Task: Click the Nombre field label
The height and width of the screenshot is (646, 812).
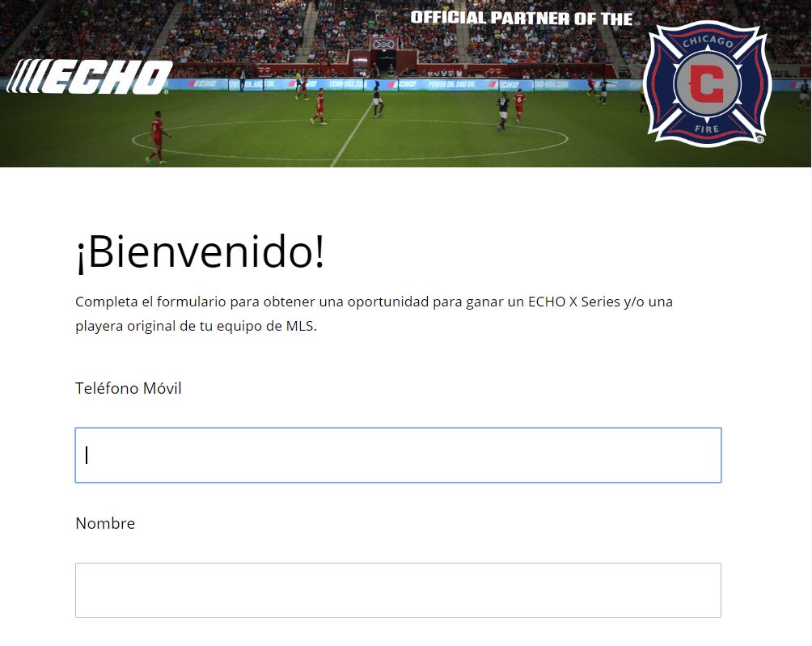Action: [x=105, y=523]
